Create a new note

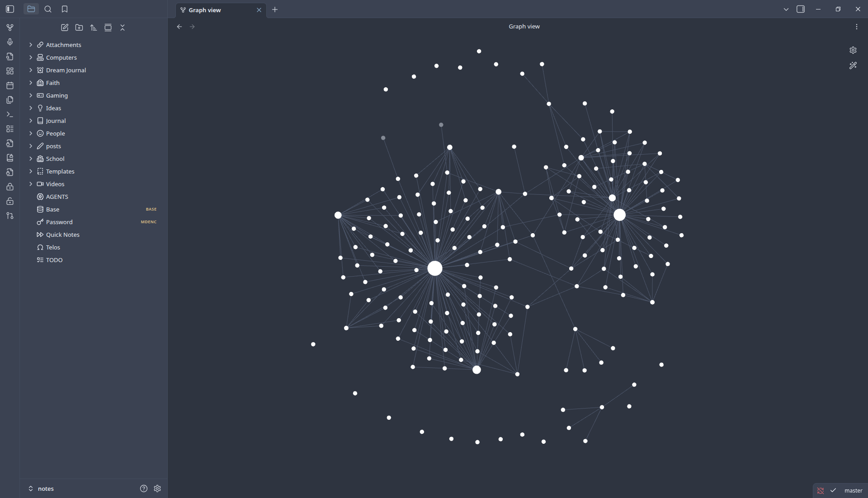click(x=65, y=28)
